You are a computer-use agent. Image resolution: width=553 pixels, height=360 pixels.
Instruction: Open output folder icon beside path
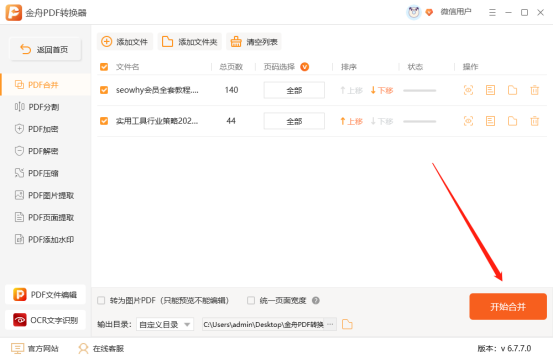click(x=347, y=324)
